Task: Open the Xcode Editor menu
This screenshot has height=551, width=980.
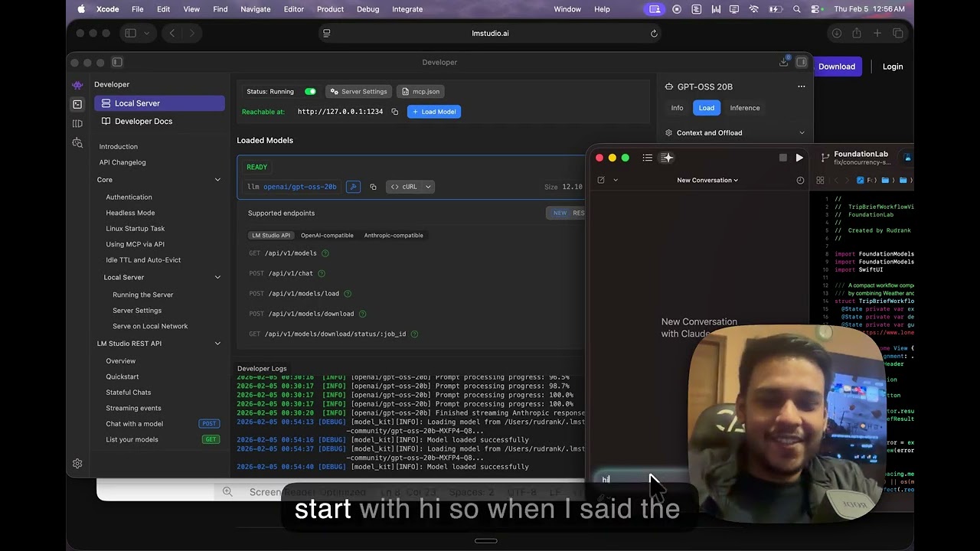Action: 294,9
